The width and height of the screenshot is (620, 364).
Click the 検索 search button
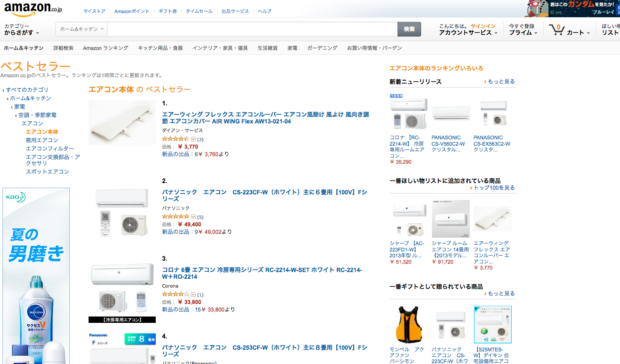409,29
